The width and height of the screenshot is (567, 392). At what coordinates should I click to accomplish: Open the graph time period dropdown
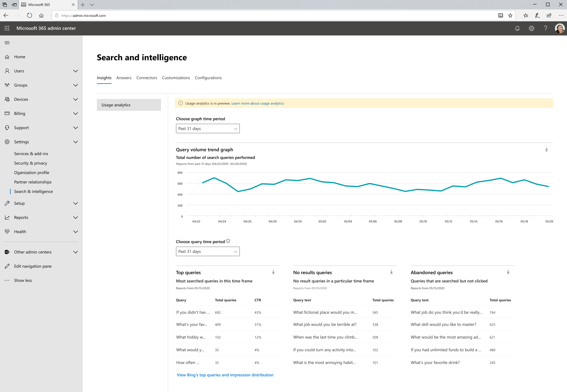click(x=208, y=129)
